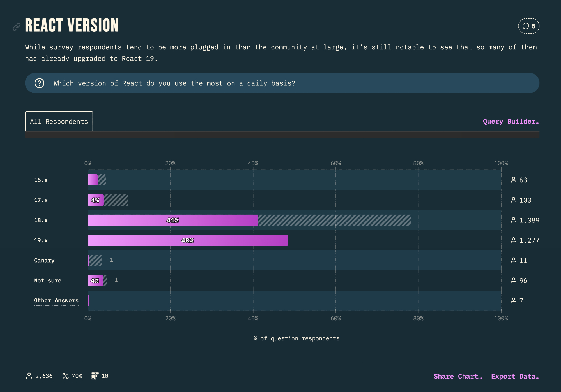This screenshot has width=561, height=392.
Task: Click the 17.x bar labeled 4%
Action: (x=95, y=200)
